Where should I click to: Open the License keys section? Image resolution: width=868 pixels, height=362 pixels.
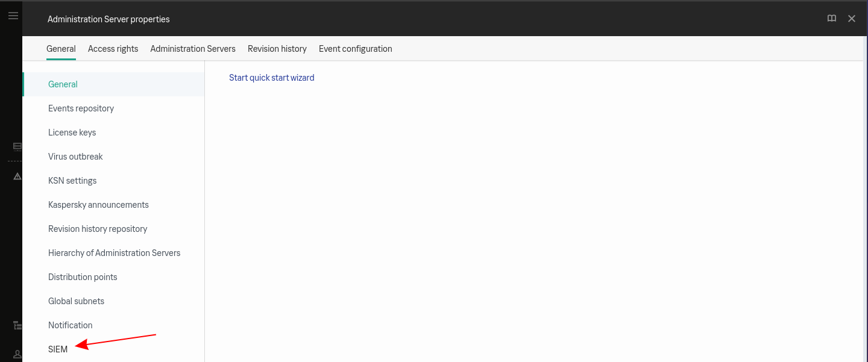[72, 133]
